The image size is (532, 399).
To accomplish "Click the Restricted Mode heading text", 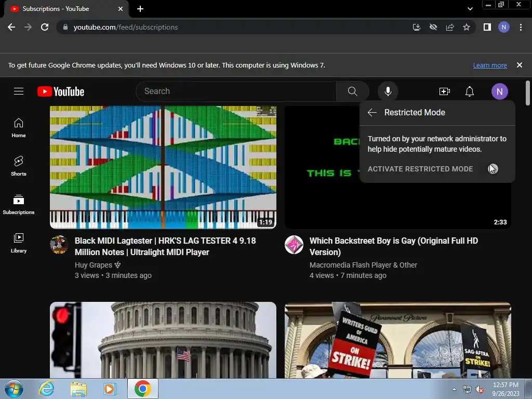I will (415, 112).
